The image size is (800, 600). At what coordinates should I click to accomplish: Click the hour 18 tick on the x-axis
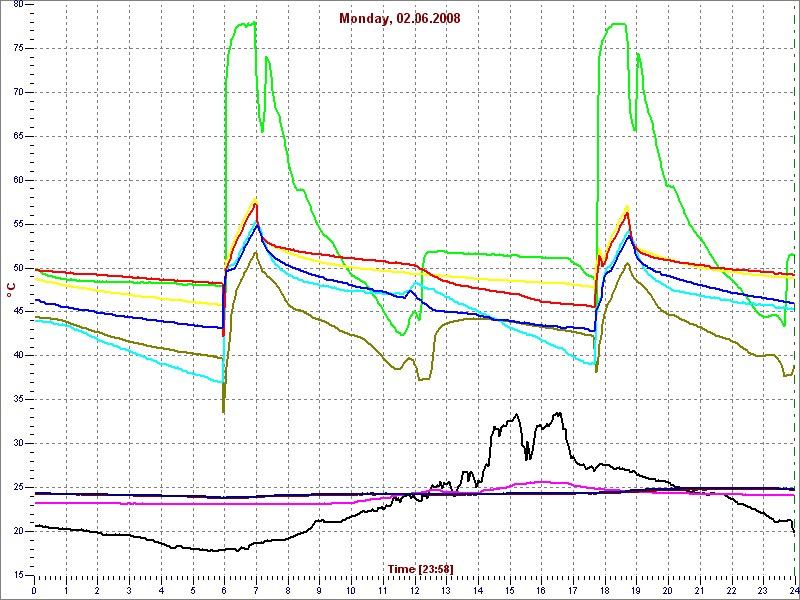pyautogui.click(x=604, y=590)
